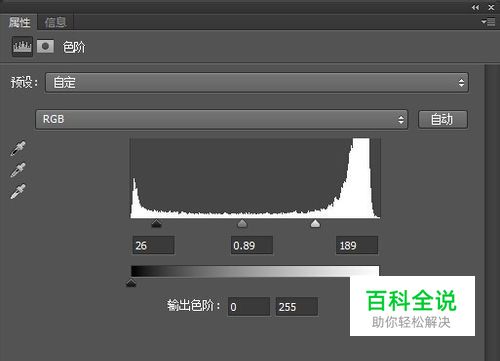Close the properties panel
This screenshot has height=361, width=500.
[491, 7]
